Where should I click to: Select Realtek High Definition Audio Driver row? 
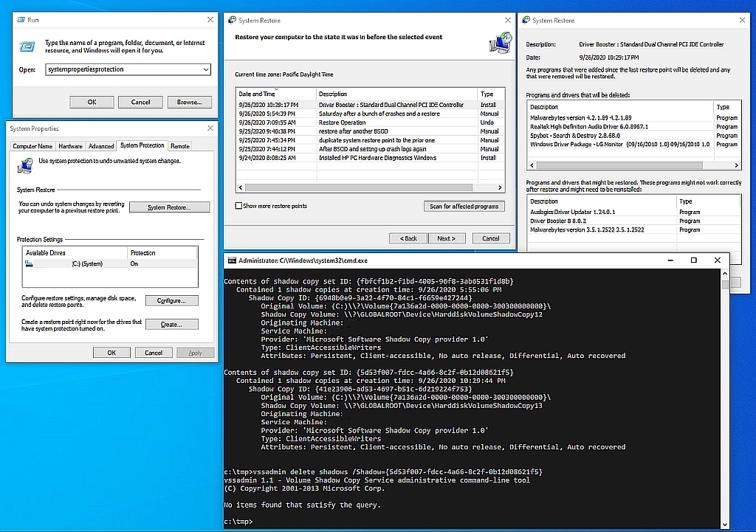634,127
